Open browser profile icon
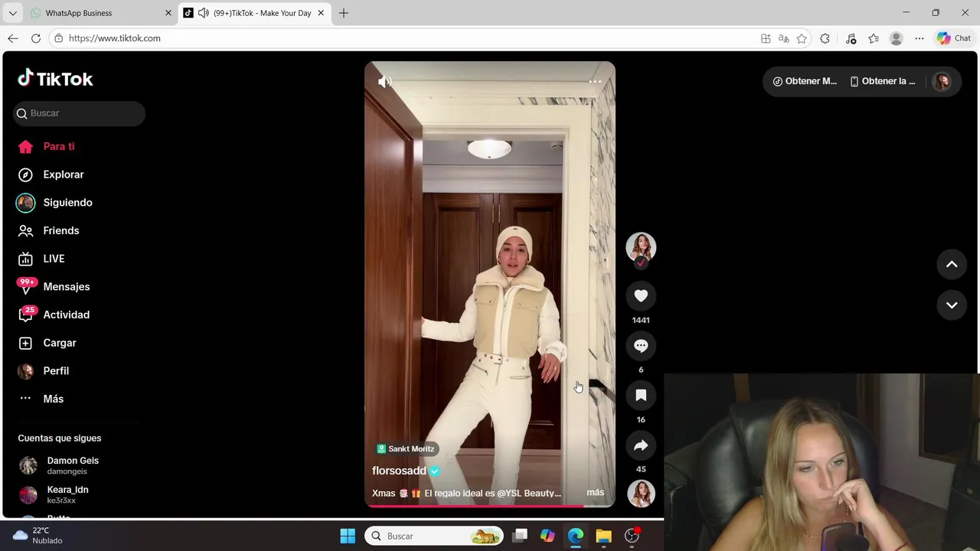This screenshot has width=980, height=551. click(x=897, y=38)
